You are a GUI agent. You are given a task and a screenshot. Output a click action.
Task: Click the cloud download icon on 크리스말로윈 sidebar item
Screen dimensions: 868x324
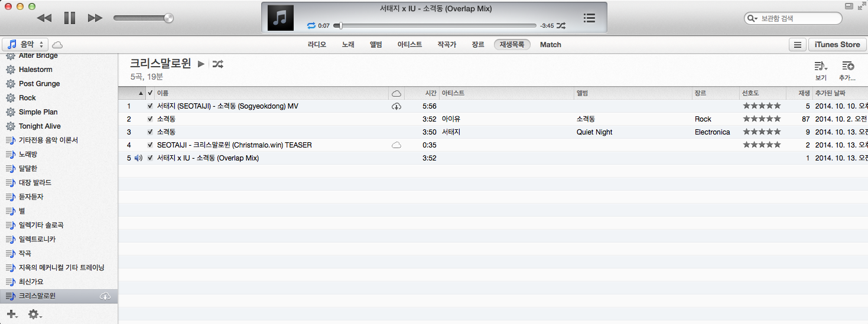coord(106,296)
